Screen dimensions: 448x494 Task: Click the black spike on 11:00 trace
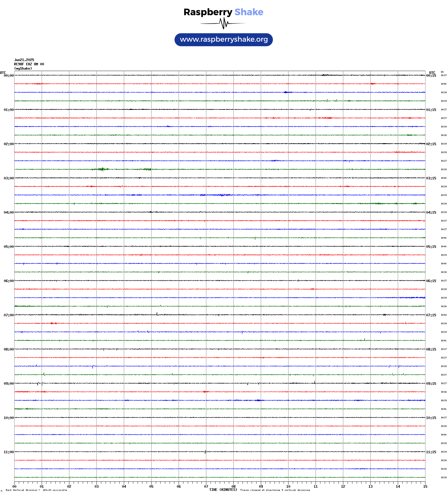click(x=205, y=452)
